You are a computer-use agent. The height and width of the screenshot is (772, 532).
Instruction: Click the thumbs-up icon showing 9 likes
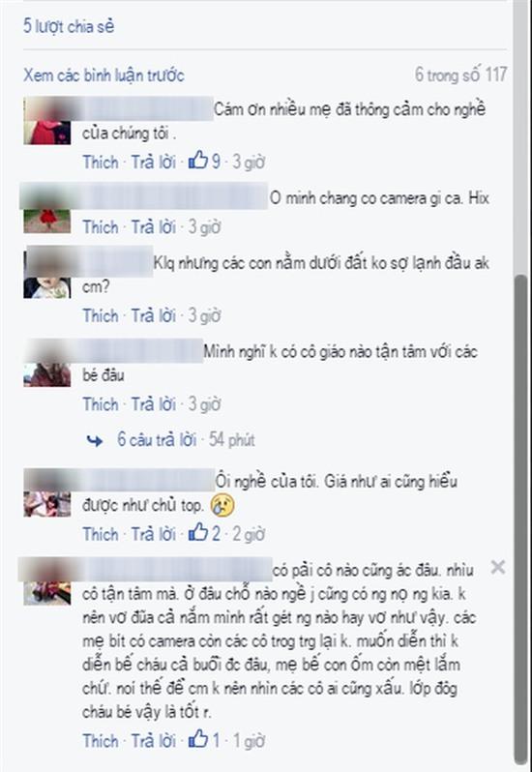pos(198,161)
